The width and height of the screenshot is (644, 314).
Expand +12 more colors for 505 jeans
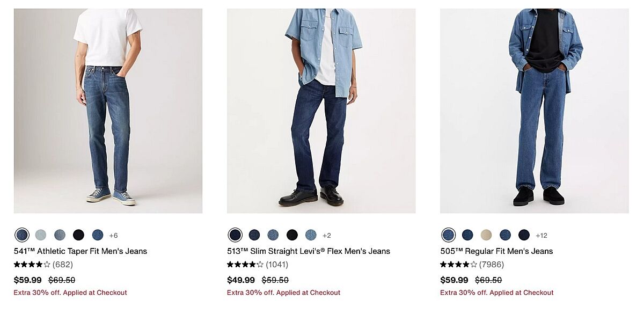coord(541,236)
